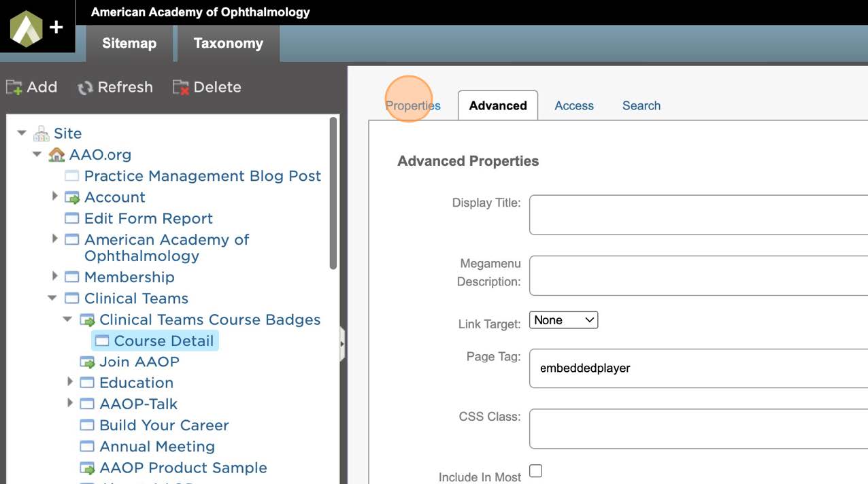The image size is (868, 484).
Task: Open the Properties tab
Action: pyautogui.click(x=413, y=105)
